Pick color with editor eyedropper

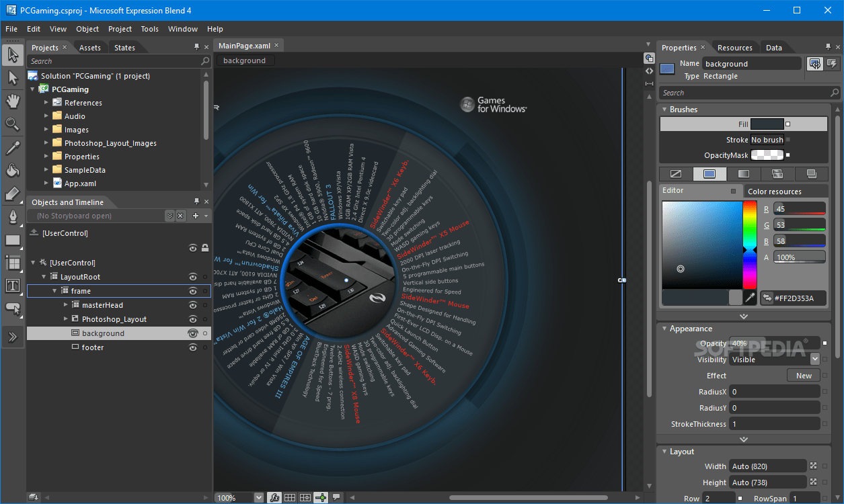point(751,297)
